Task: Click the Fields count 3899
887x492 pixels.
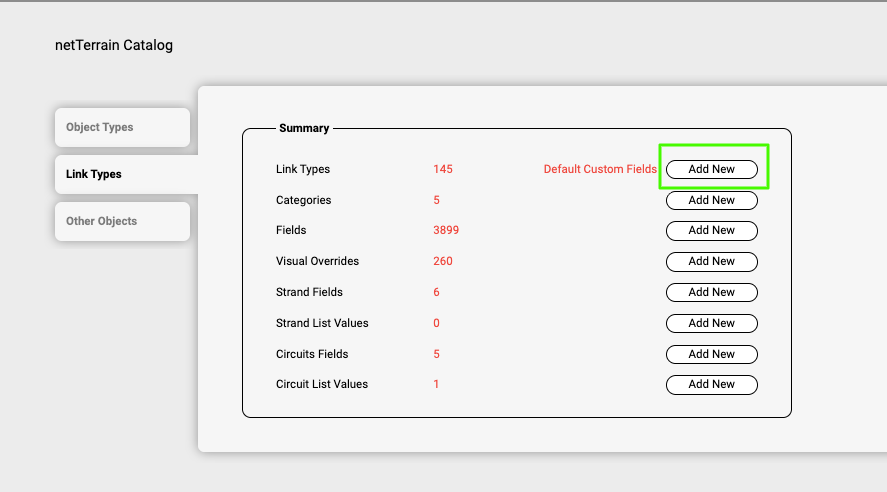Action: click(445, 230)
